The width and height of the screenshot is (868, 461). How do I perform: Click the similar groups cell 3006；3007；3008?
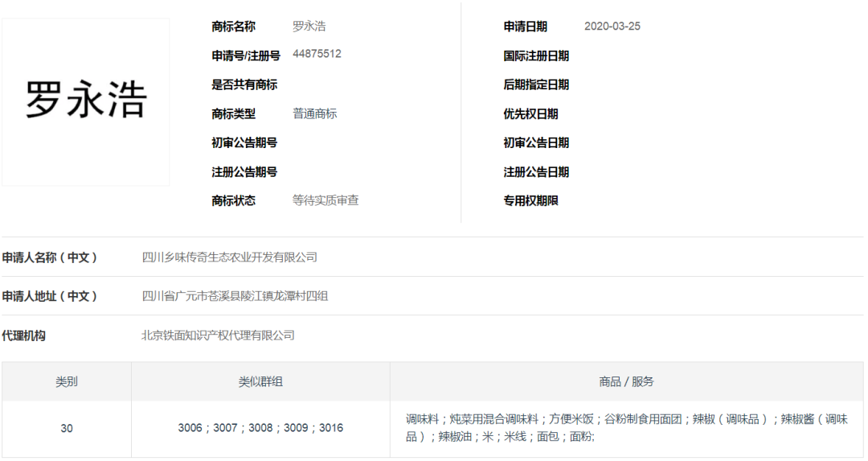260,428
